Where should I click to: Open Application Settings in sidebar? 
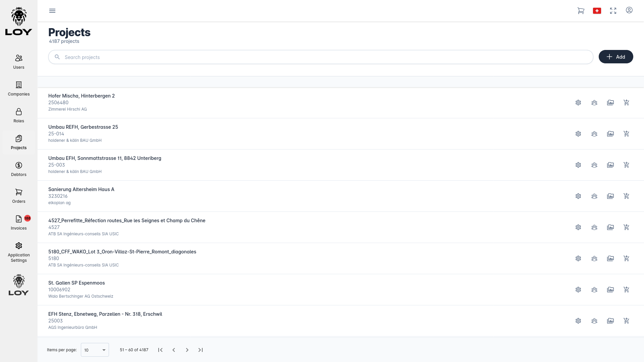pos(19,252)
